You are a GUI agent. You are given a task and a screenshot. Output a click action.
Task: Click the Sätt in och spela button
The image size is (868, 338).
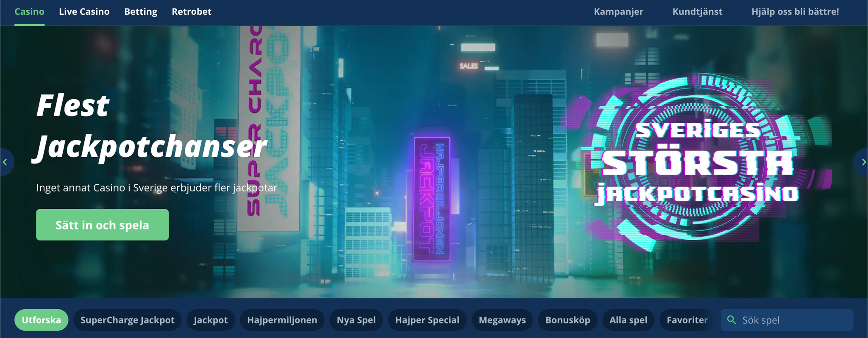pyautogui.click(x=102, y=225)
